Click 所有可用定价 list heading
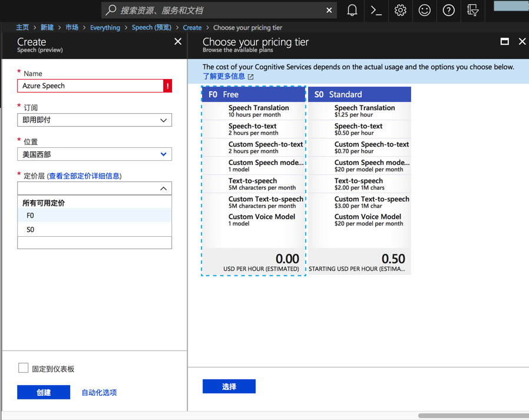The height and width of the screenshot is (420, 529). pos(44,203)
